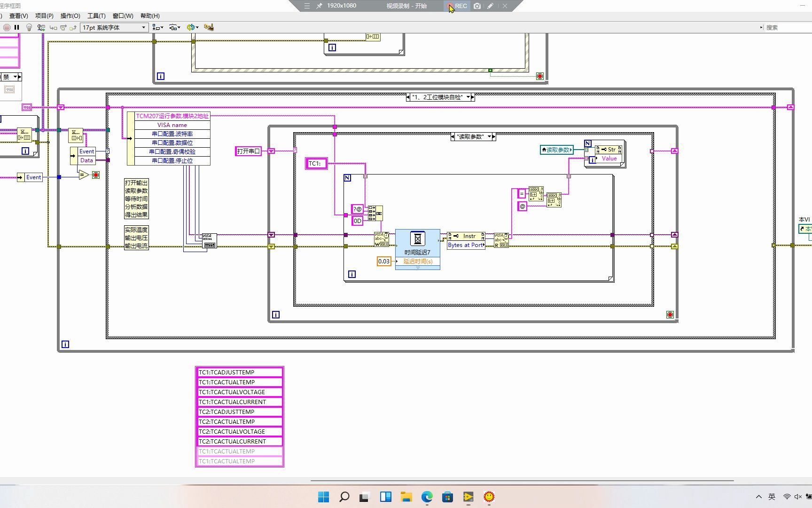Viewport: 812px width, 508px height.
Task: Start recording with the REC button
Action: pos(457,6)
